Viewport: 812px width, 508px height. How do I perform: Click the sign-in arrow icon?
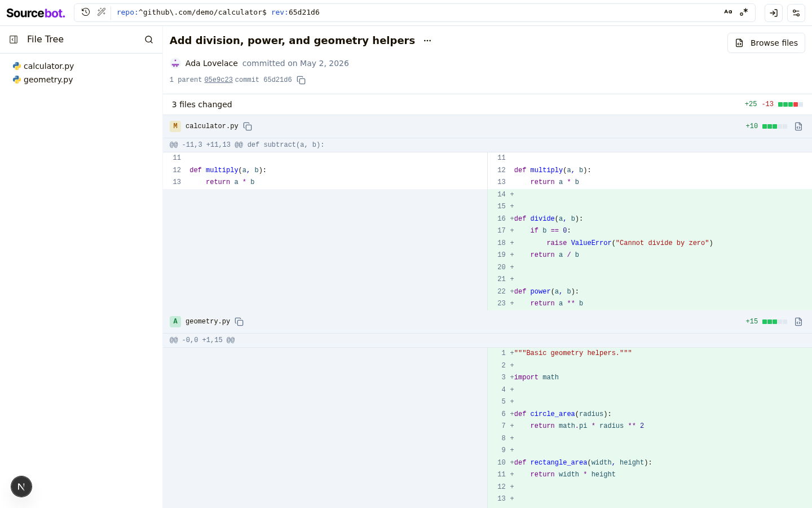pos(774,13)
